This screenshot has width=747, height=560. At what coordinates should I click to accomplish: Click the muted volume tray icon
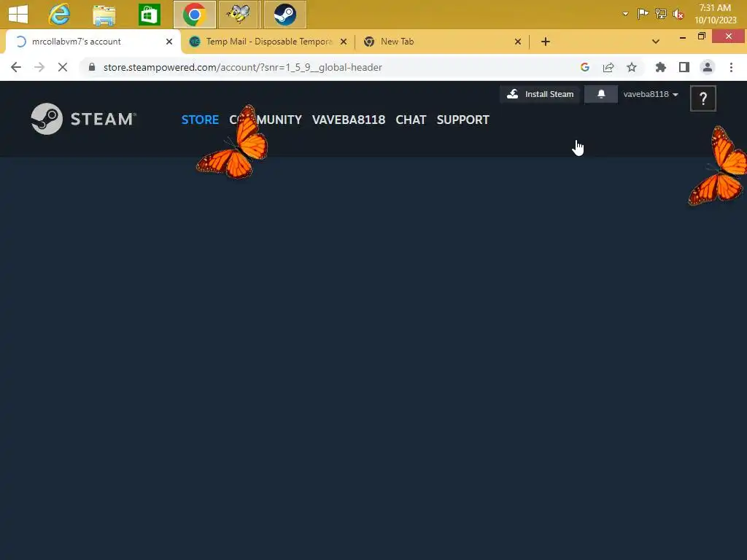click(x=678, y=15)
